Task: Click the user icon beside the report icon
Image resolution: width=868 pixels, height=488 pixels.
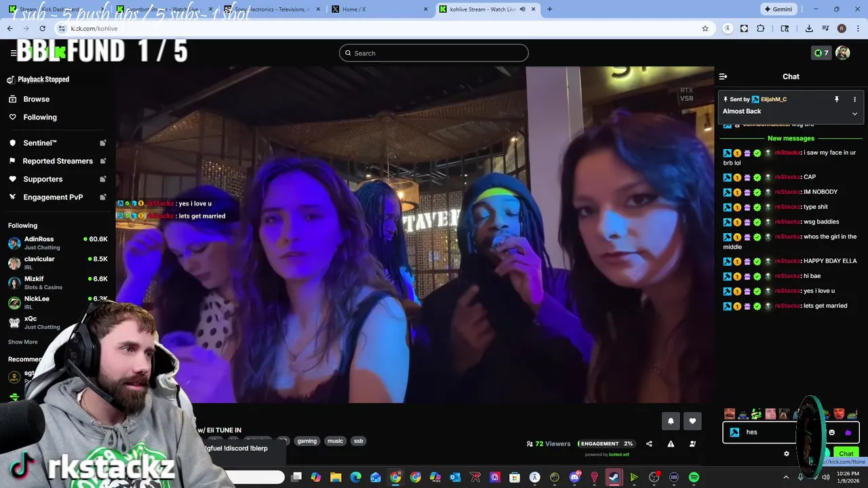Action: pos(692,444)
